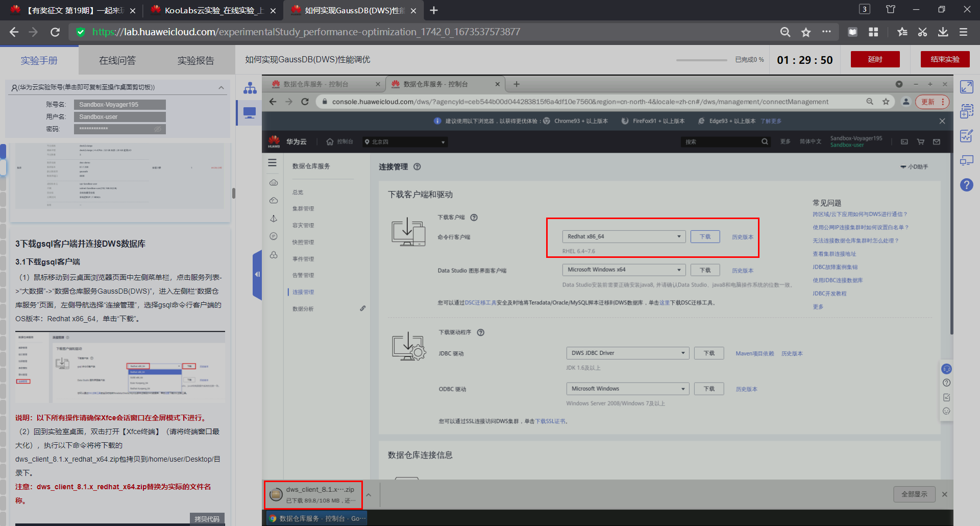Click the smiley feedback icon

click(946, 411)
